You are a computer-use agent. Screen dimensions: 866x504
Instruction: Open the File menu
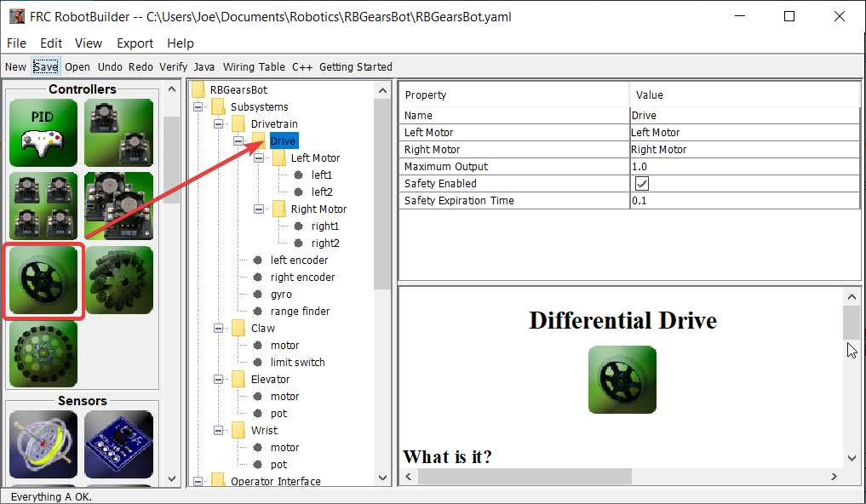(16, 43)
